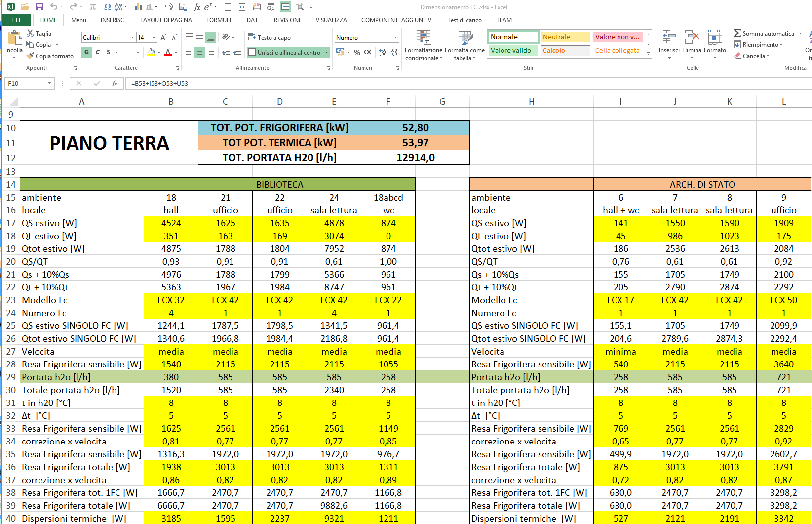Image resolution: width=812 pixels, height=524 pixels.
Task: Switch to the FORMULE tab
Action: coord(220,20)
